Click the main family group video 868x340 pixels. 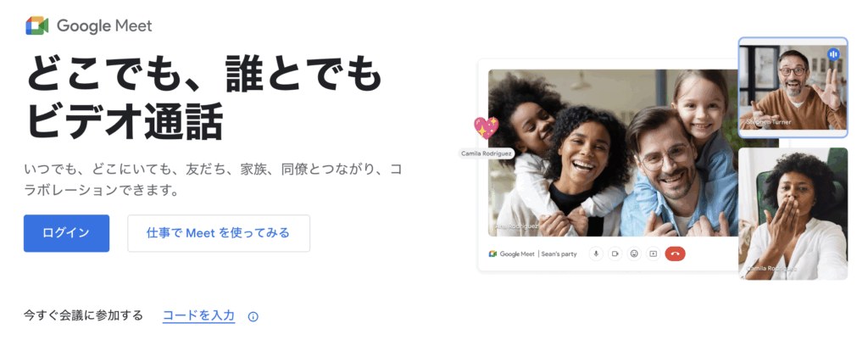(613, 153)
